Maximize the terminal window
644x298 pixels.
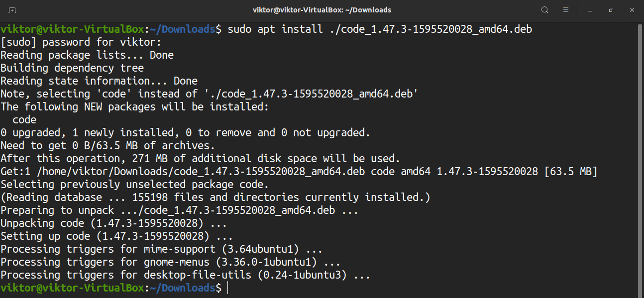611,10
